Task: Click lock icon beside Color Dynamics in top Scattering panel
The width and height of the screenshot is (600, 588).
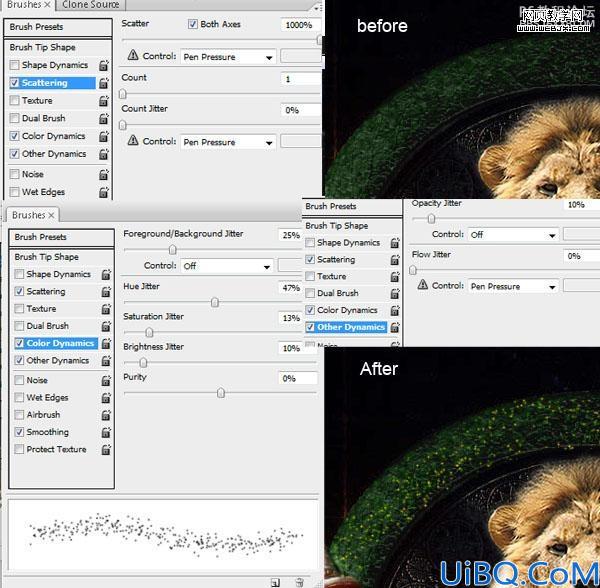Action: pyautogui.click(x=104, y=136)
